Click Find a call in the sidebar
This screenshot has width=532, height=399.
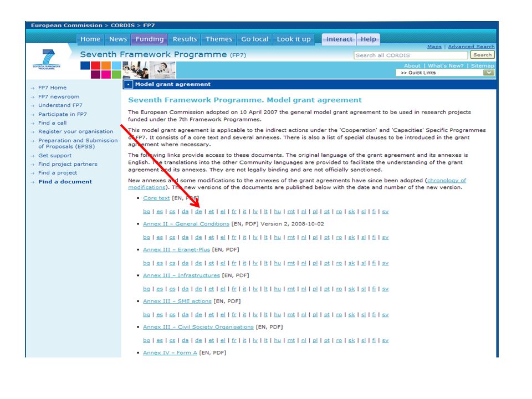(x=52, y=123)
